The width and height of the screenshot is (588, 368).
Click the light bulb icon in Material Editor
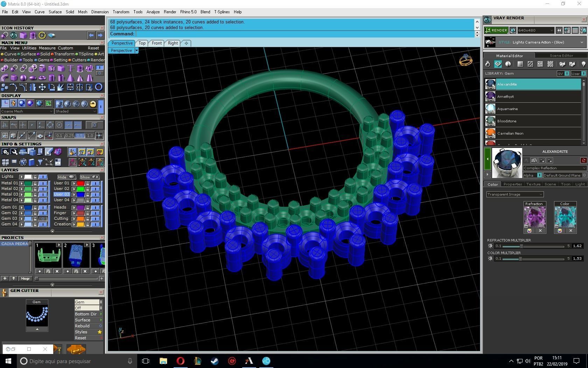(x=583, y=64)
